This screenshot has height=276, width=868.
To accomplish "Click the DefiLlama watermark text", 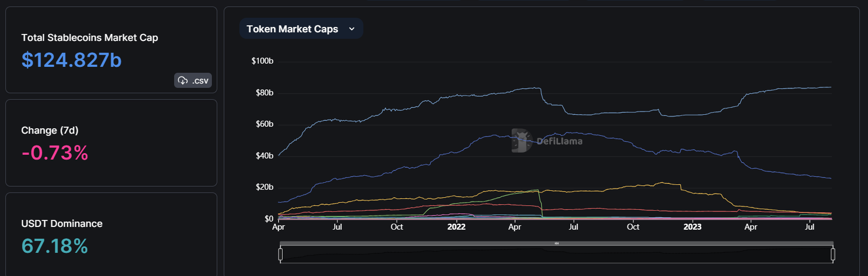I will 559,141.
